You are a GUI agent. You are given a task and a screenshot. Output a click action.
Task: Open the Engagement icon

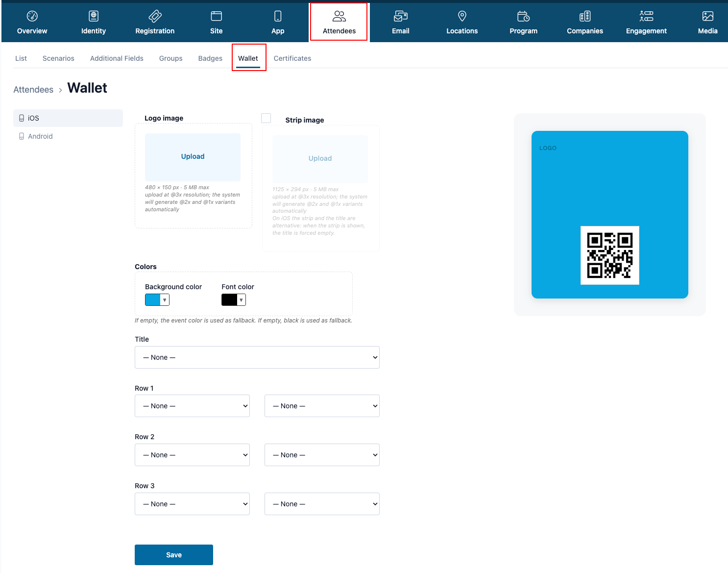tap(646, 16)
